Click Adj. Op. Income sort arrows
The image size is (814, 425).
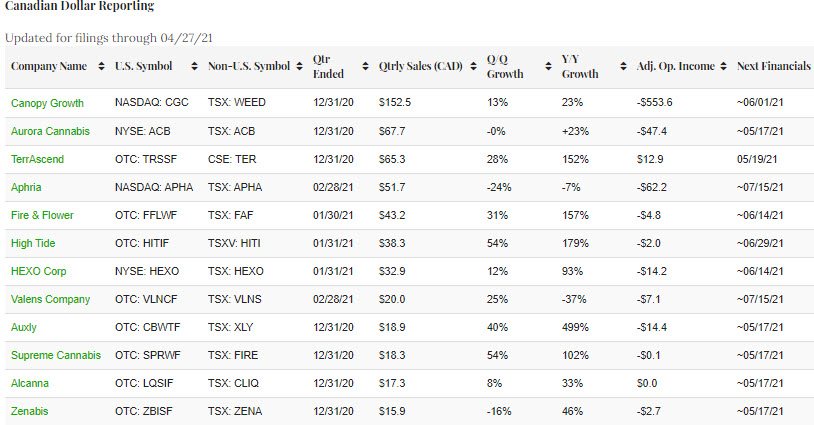click(723, 67)
